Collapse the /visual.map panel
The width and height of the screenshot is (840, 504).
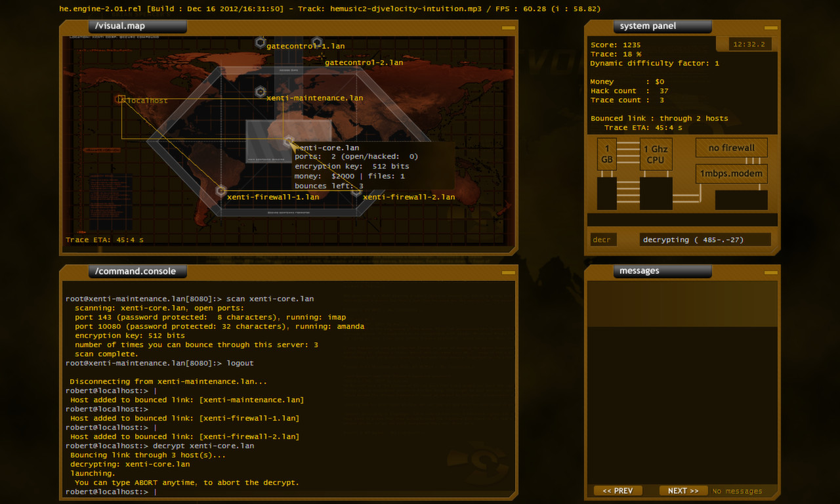(507, 27)
